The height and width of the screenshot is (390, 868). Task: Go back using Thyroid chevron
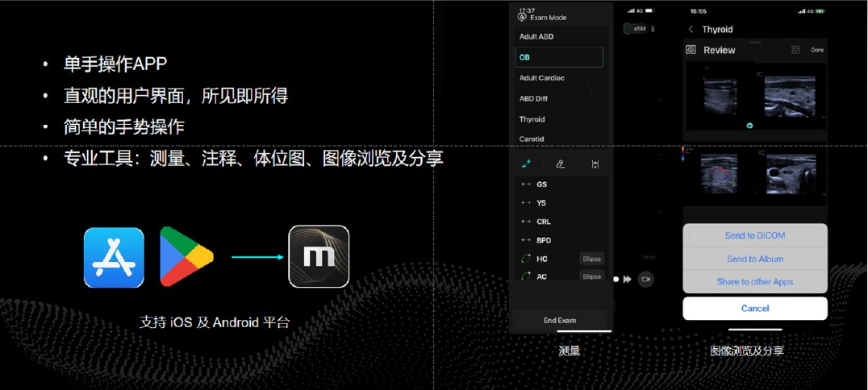[691, 29]
